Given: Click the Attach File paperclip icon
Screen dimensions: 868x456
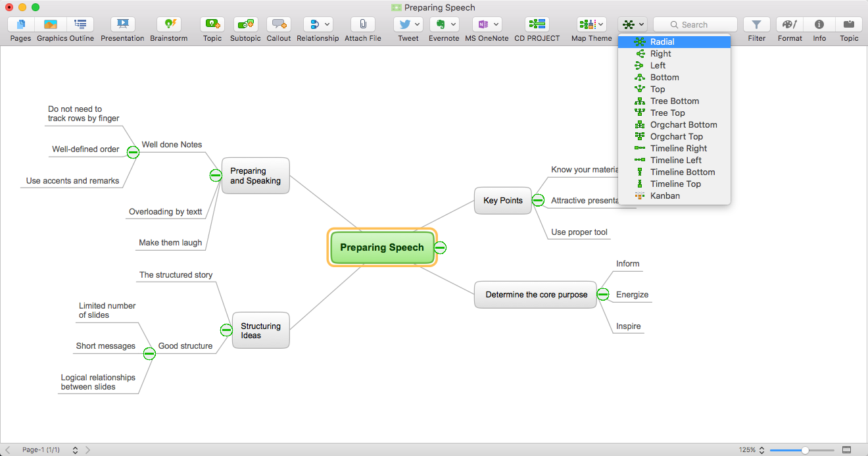Looking at the screenshot, I should [x=363, y=24].
